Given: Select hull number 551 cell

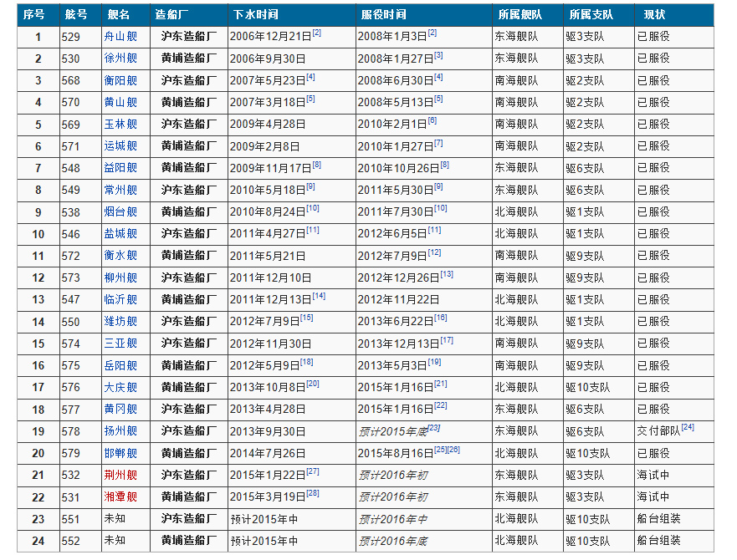Looking at the screenshot, I should click(80, 519).
